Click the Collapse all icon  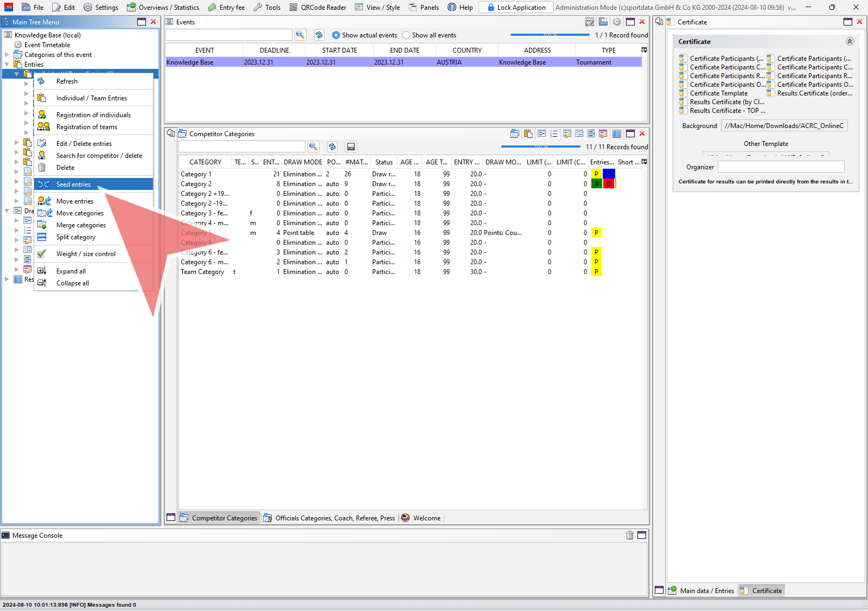pyautogui.click(x=42, y=283)
